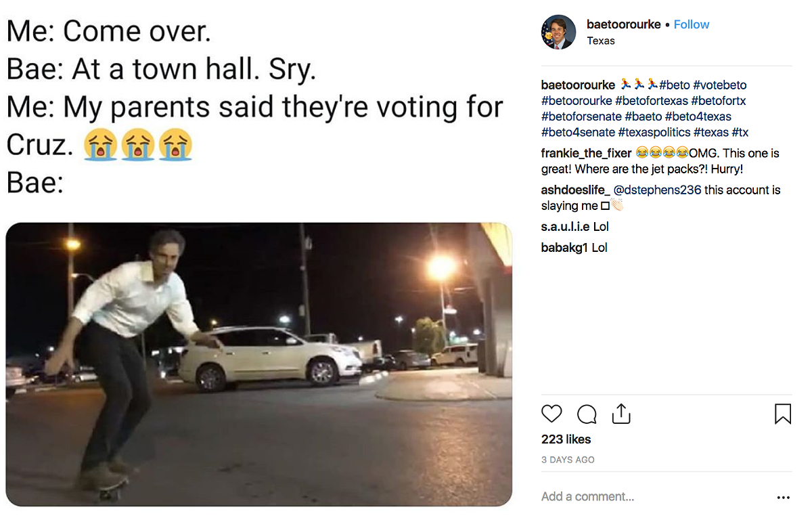
Task: View who liked by clicking 223 likes
Action: point(566,439)
